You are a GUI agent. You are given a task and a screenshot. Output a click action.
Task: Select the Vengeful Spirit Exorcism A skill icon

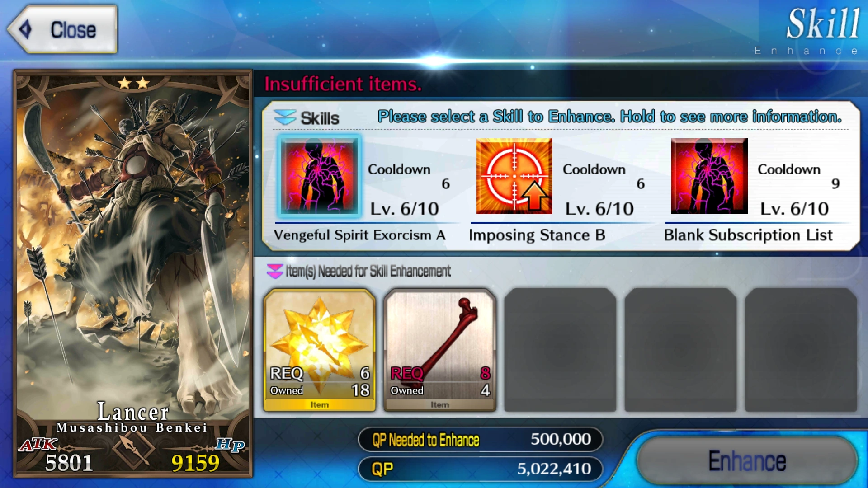(x=319, y=176)
